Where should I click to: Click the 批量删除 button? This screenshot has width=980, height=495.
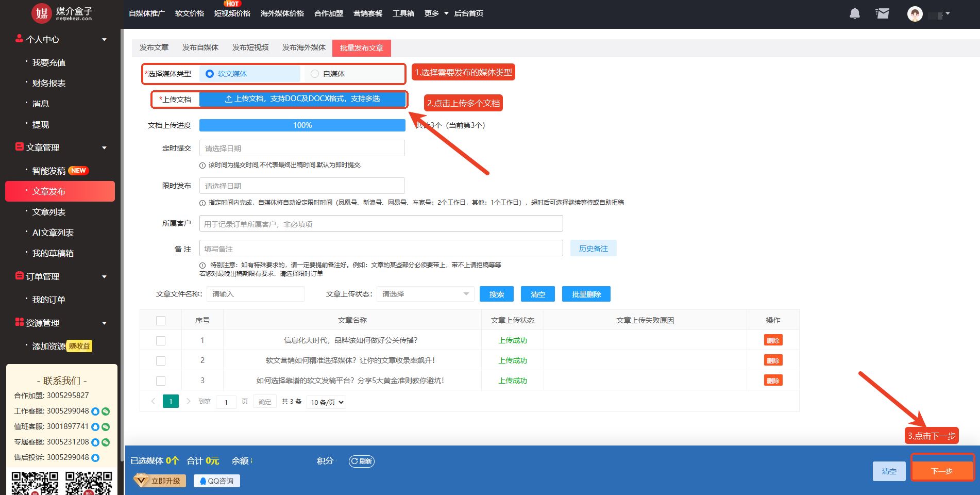click(586, 294)
